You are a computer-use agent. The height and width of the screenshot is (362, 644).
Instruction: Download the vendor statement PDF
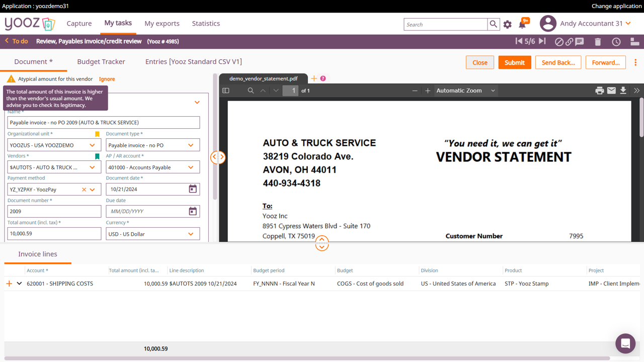(623, 90)
